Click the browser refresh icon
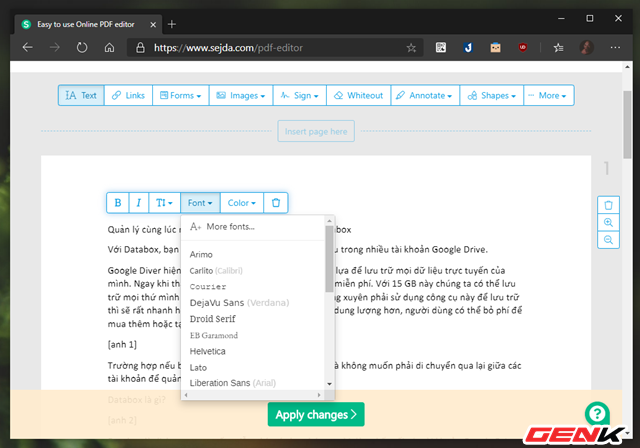Screen dimensions: 640x448 tap(81, 47)
